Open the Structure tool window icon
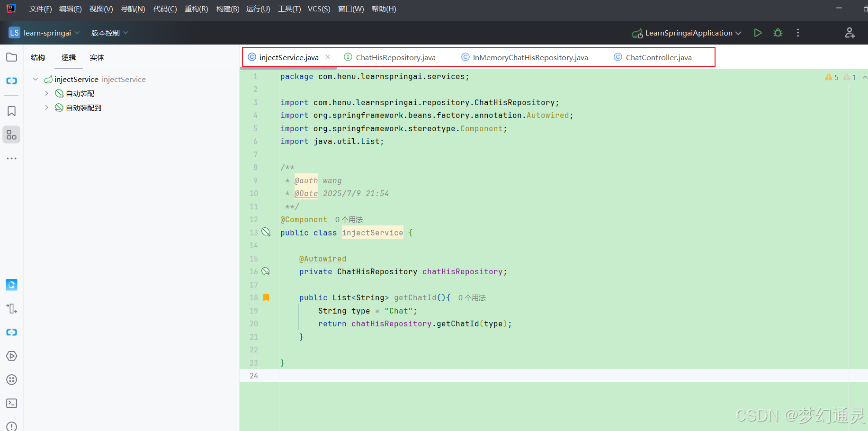The height and width of the screenshot is (431, 868). click(x=12, y=135)
